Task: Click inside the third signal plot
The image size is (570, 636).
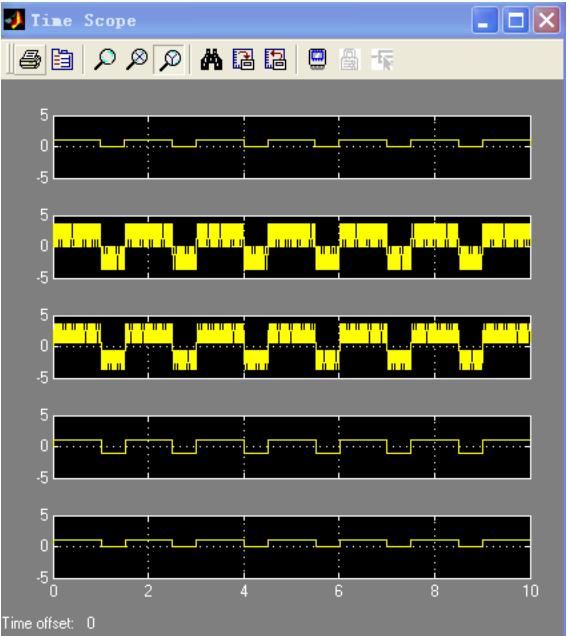Action: pyautogui.click(x=292, y=347)
